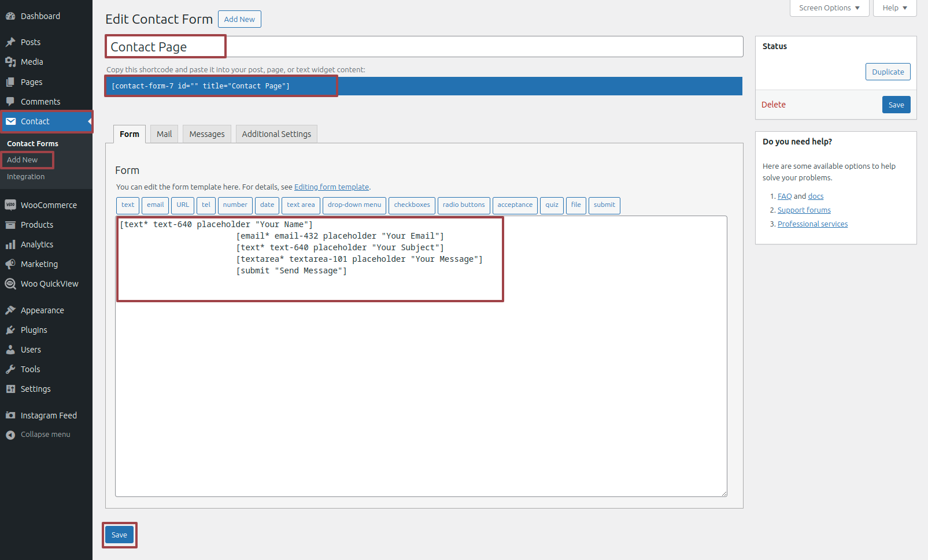928x560 pixels.
Task: Expand the Screen Options dropdown
Action: (829, 8)
